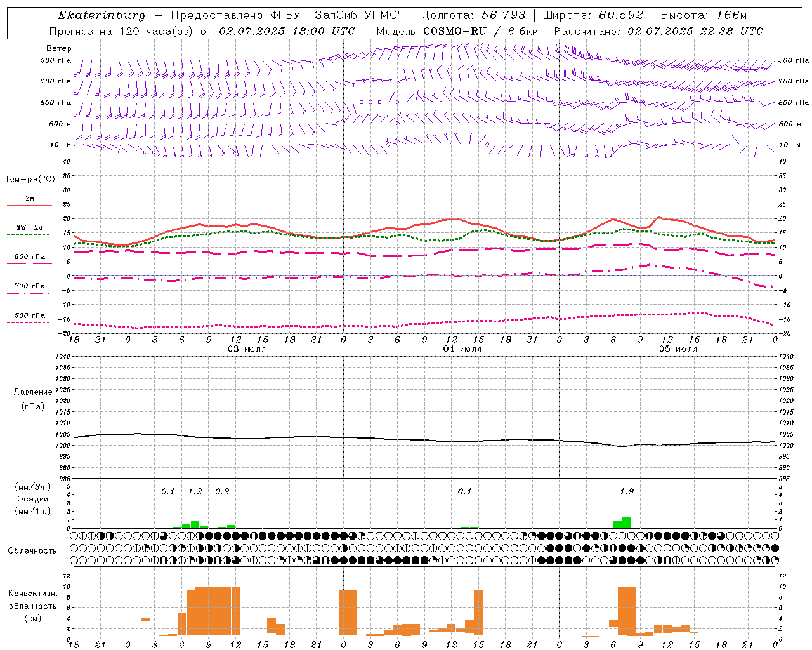Click the Ветер panel label
The width and height of the screenshot is (812, 650).
(x=59, y=48)
